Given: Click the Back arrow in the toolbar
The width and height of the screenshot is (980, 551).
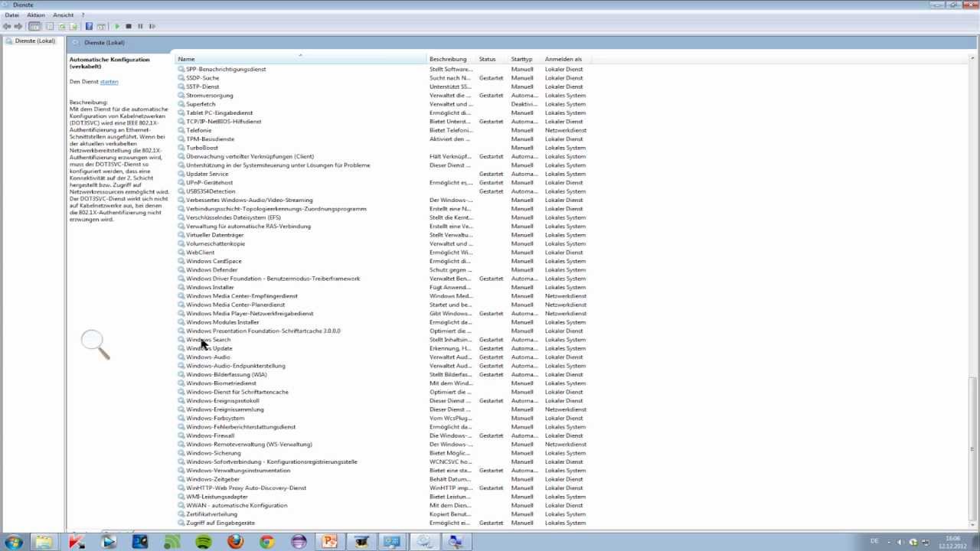Looking at the screenshot, I should pyautogui.click(x=8, y=26).
